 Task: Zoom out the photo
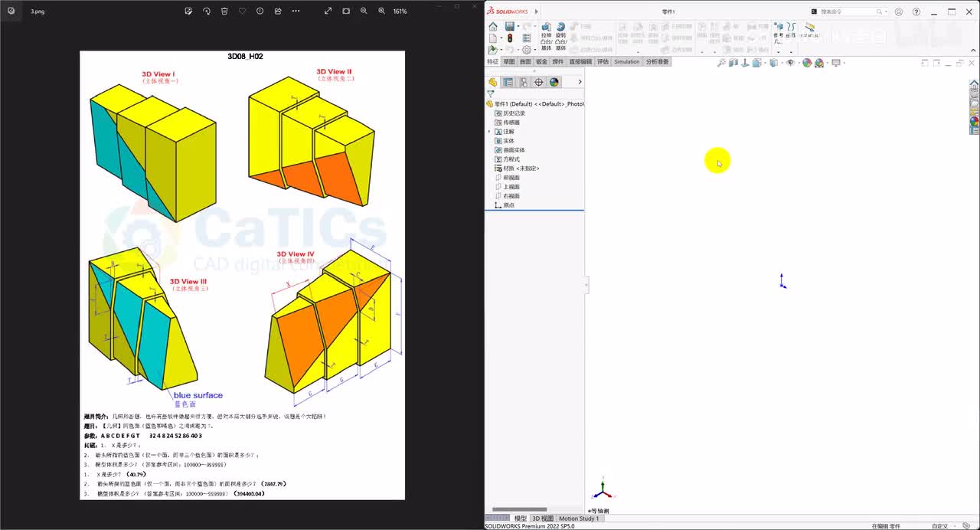click(364, 11)
